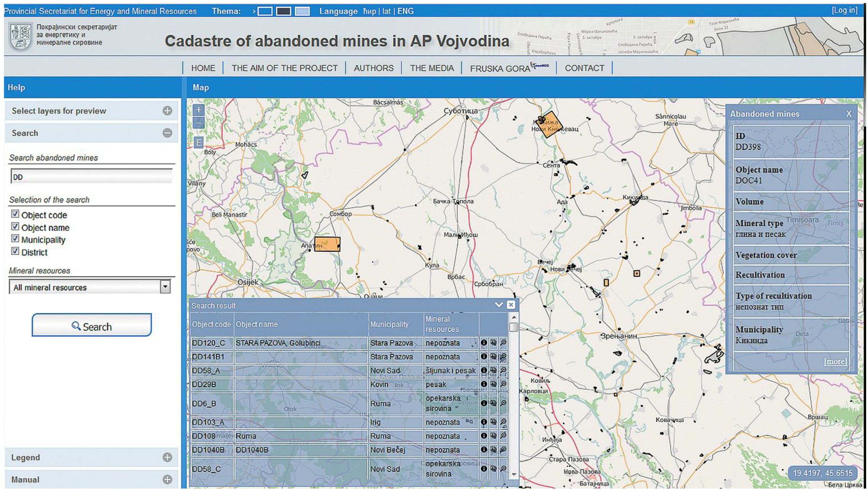
Task: Zoom to DD6_B via its magnifier icon
Action: 503,403
